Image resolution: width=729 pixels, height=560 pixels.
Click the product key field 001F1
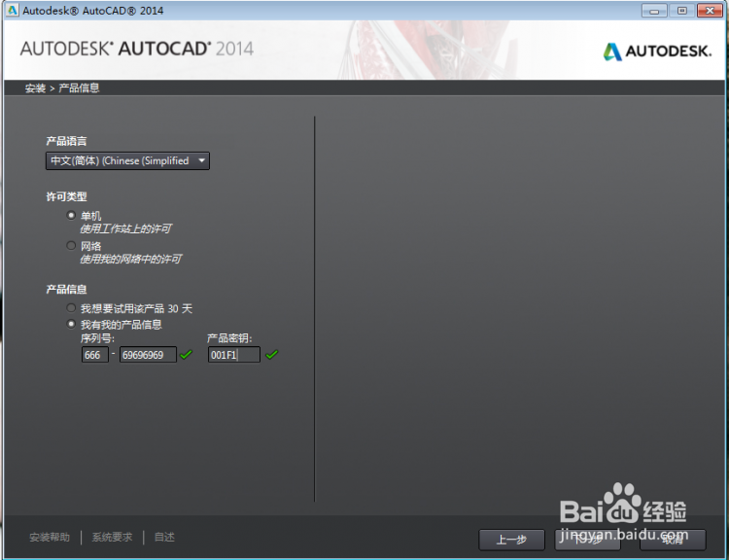point(234,355)
